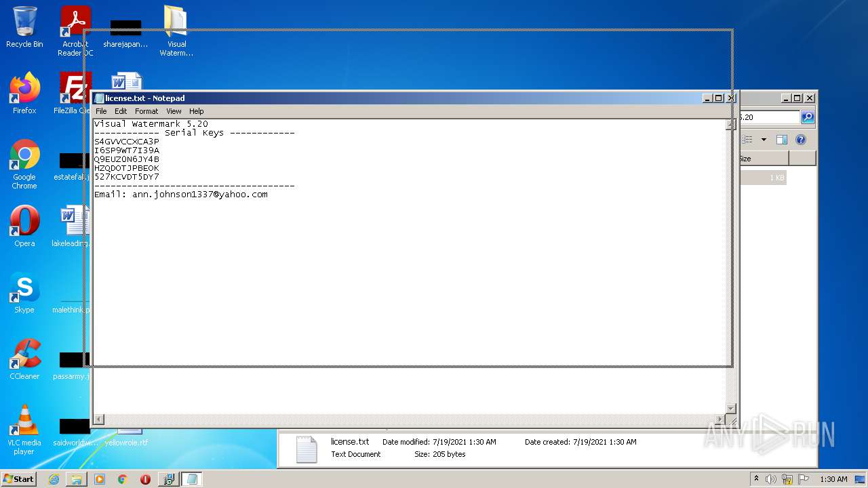Viewport: 868px width, 488px height.
Task: Open the Recycle Bin desktop icon
Action: click(24, 27)
